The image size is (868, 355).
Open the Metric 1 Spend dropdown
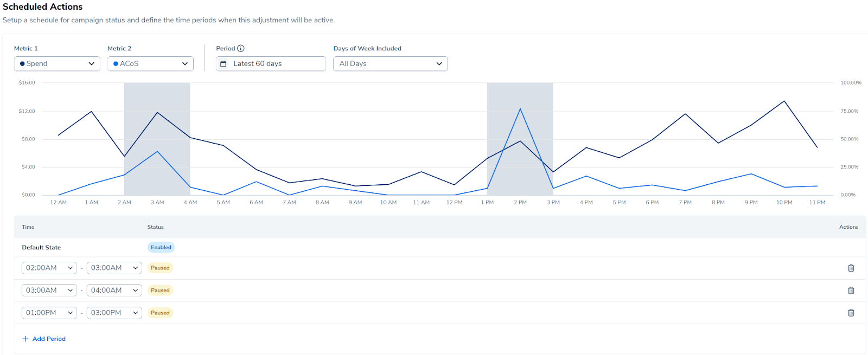57,64
